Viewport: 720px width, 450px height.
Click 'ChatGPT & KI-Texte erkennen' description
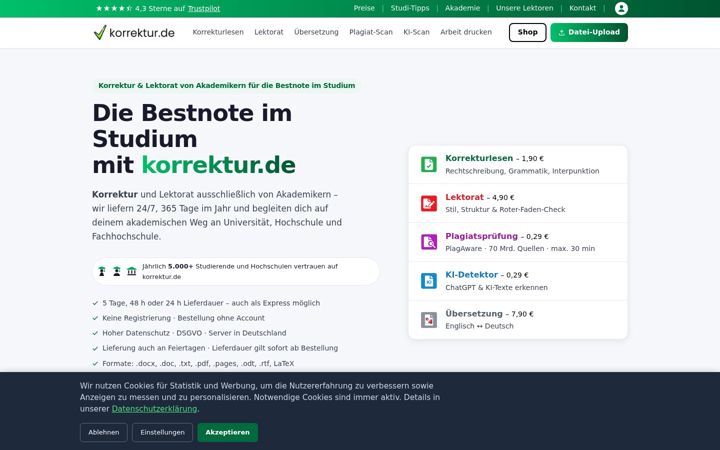coord(496,287)
